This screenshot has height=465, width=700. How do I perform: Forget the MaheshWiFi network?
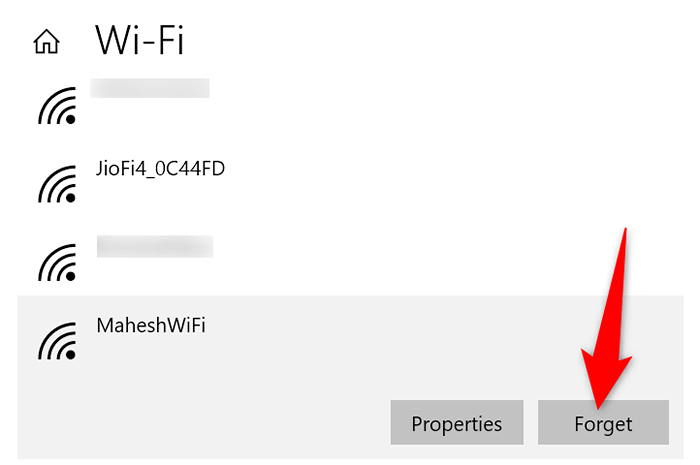pos(603,422)
